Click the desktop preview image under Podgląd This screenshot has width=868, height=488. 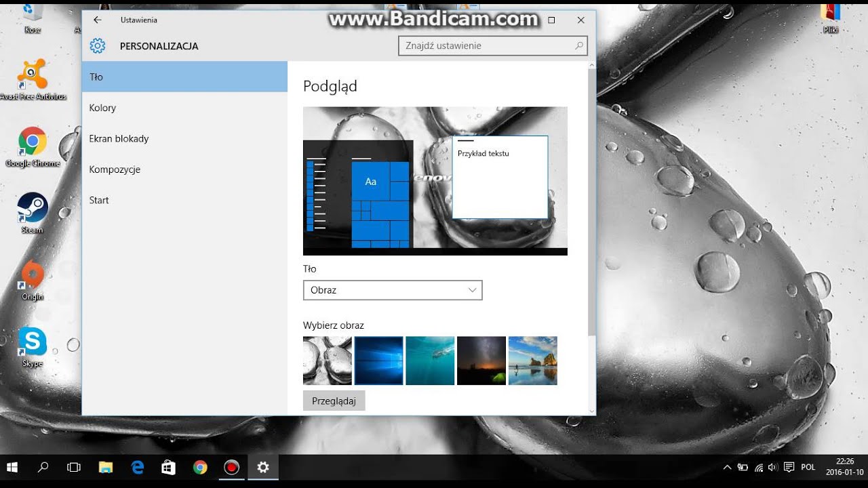(x=435, y=181)
